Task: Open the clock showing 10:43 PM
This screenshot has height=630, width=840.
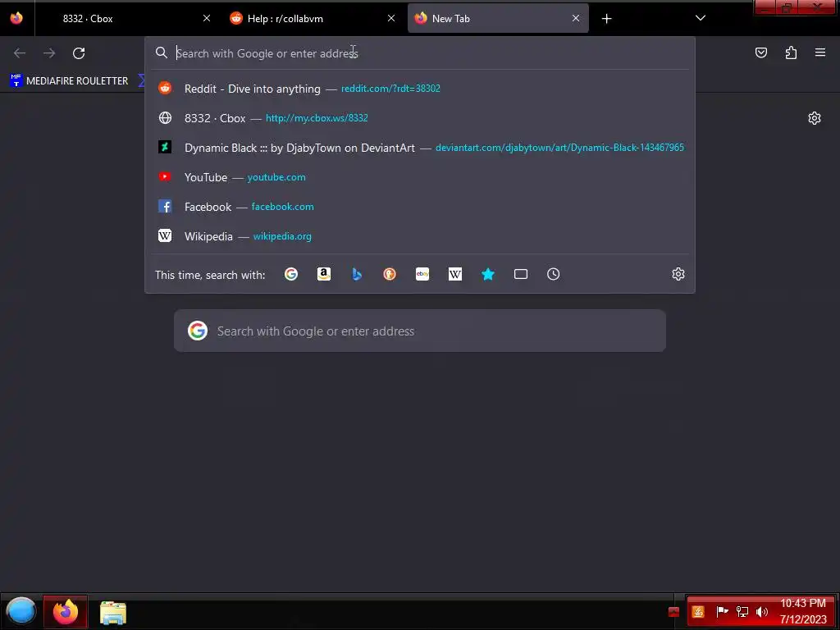Action: tap(802, 611)
